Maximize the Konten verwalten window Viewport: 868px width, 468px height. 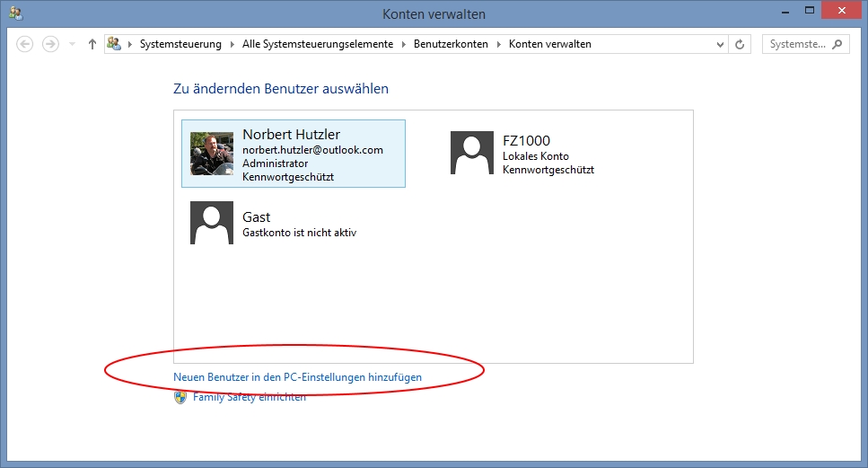[810, 11]
